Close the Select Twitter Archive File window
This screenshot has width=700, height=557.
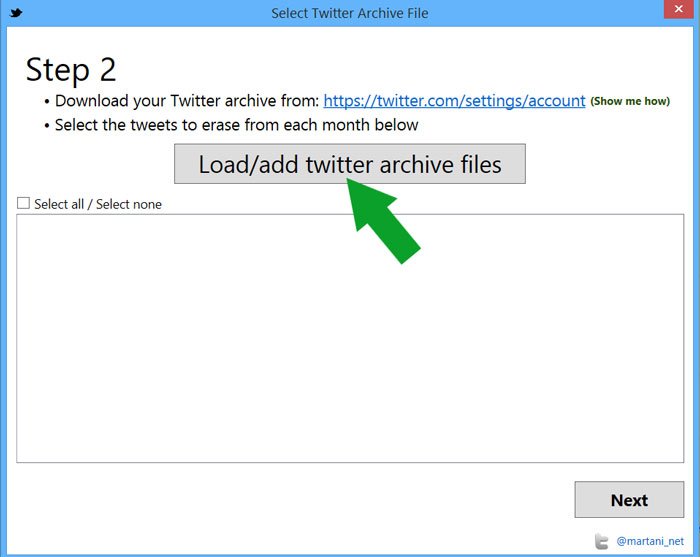679,9
